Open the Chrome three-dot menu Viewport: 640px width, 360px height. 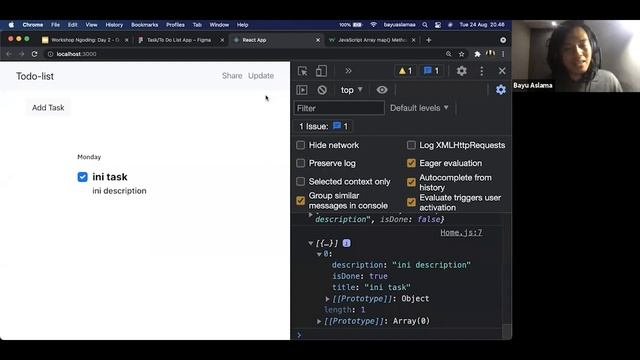(x=503, y=54)
